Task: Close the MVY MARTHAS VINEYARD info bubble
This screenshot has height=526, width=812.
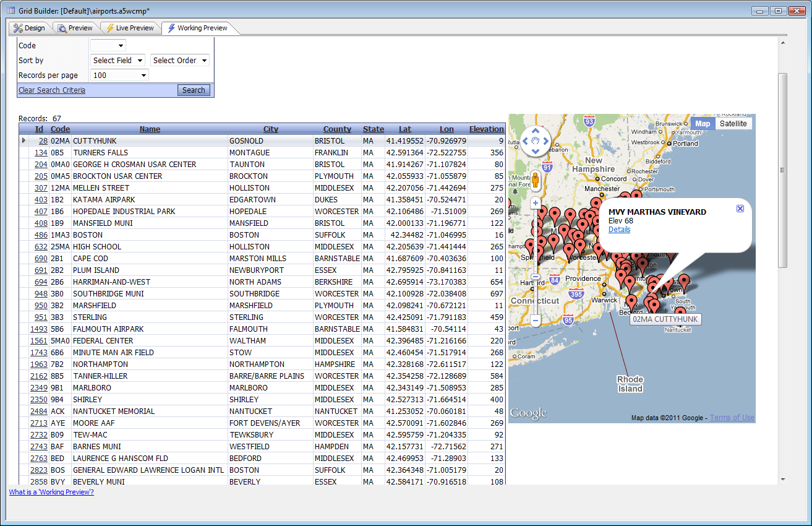Action: pos(740,209)
